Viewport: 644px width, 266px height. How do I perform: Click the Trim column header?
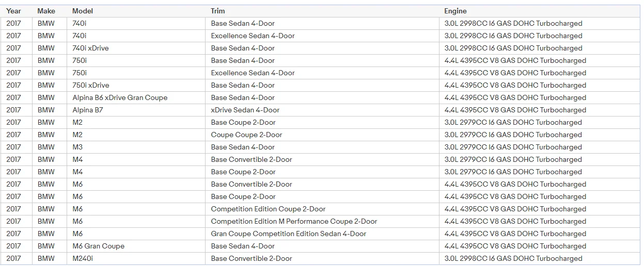(217, 11)
